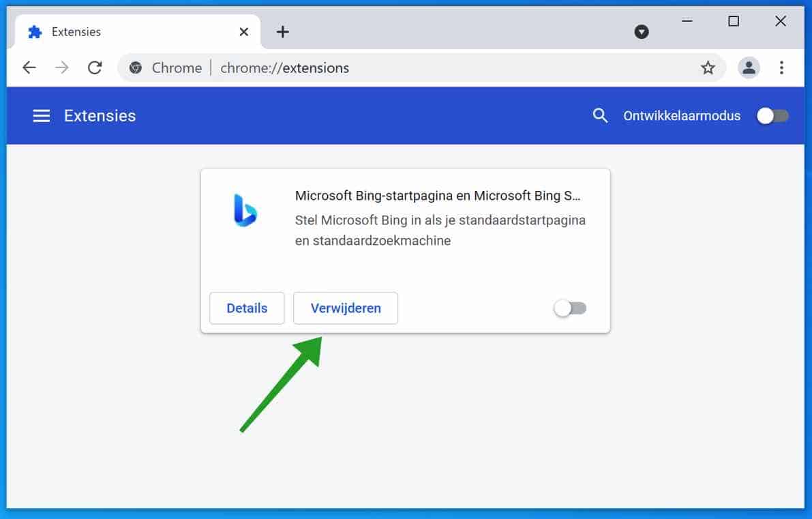Close the Extensies tab
This screenshot has width=812, height=519.
click(243, 31)
